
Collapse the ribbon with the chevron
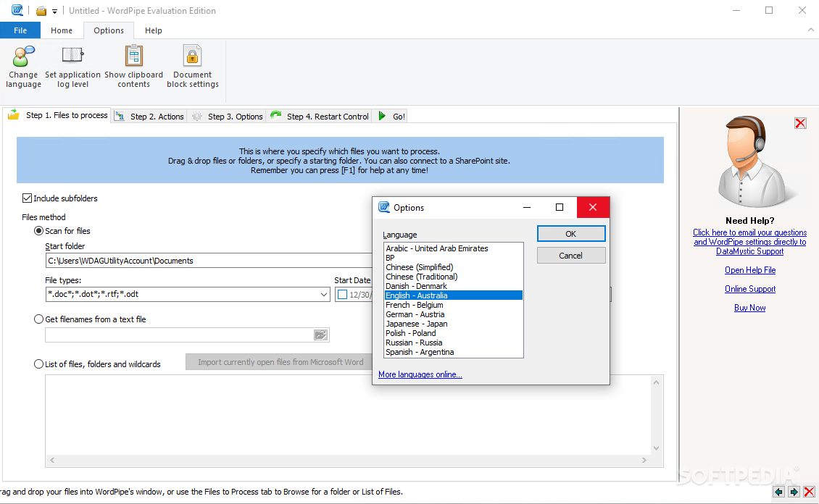[810, 30]
